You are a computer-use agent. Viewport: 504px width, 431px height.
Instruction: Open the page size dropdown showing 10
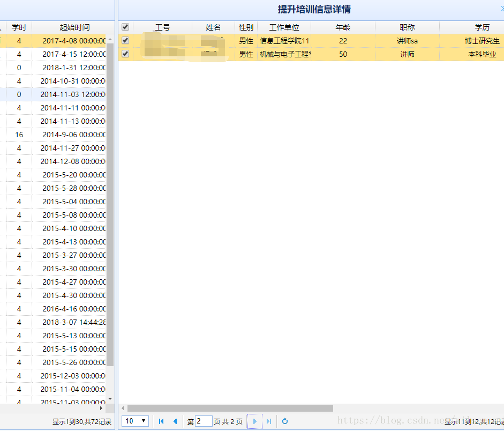(136, 421)
